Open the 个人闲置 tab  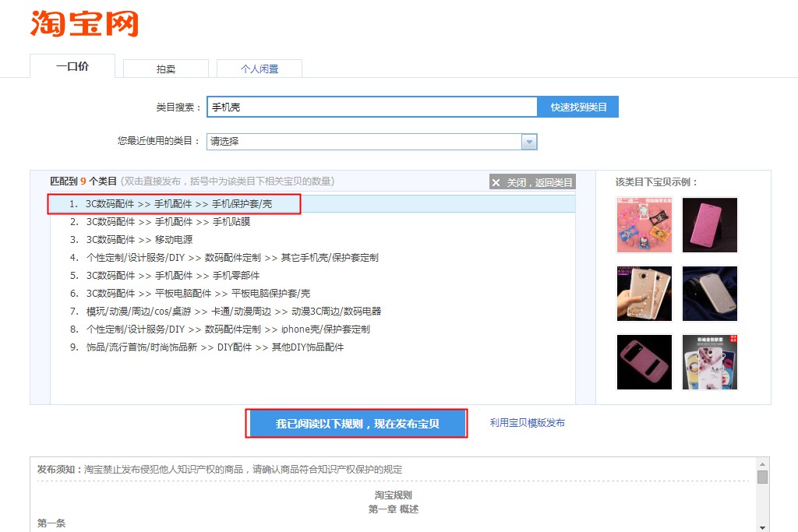coord(260,69)
